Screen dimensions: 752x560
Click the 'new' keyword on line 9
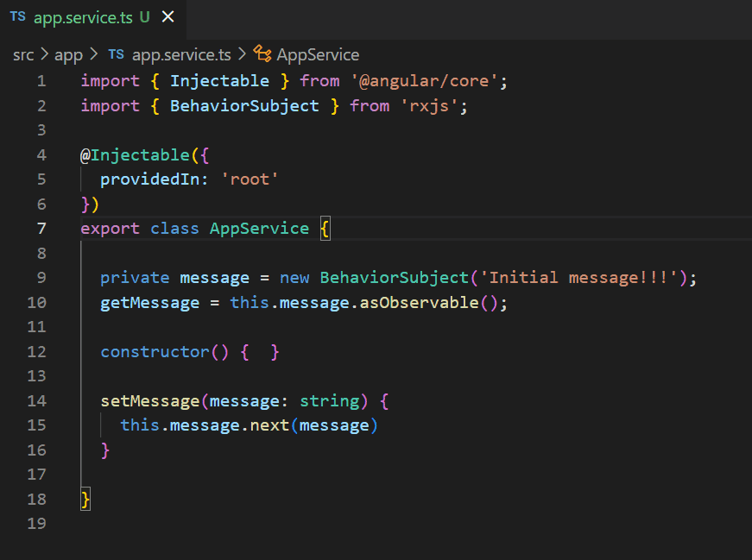point(294,278)
